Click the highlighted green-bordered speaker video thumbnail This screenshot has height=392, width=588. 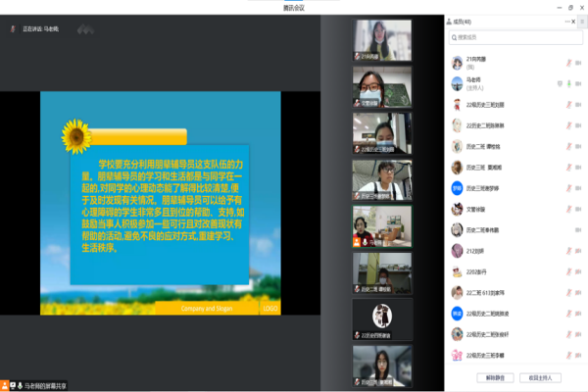(382, 223)
